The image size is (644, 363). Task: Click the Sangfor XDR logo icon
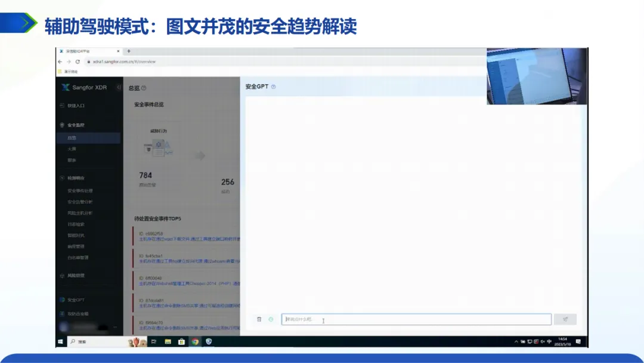pyautogui.click(x=66, y=87)
